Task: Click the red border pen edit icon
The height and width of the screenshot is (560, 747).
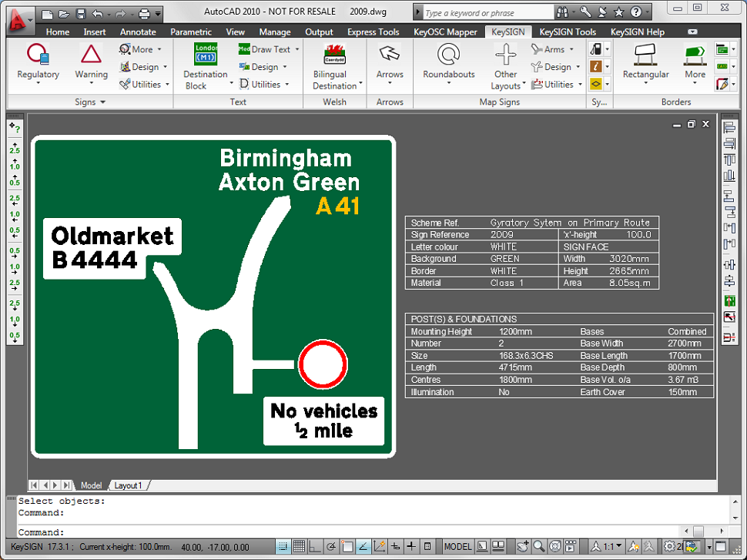Action: (x=722, y=85)
